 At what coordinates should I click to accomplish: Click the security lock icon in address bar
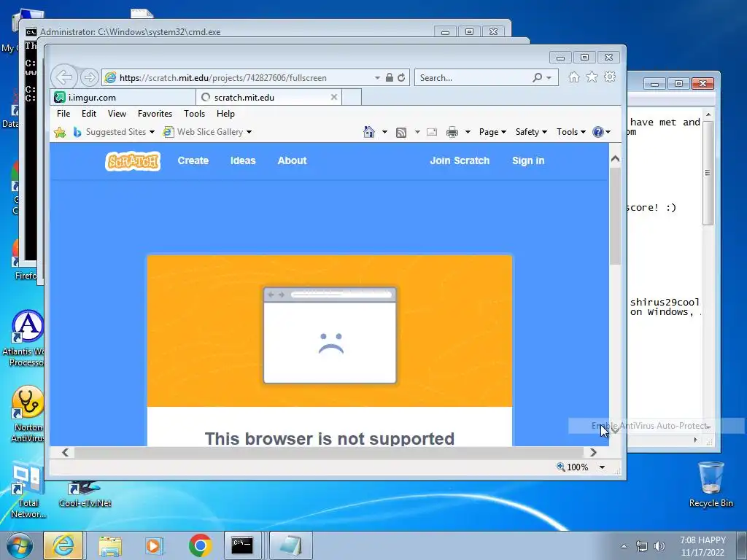[x=390, y=77]
